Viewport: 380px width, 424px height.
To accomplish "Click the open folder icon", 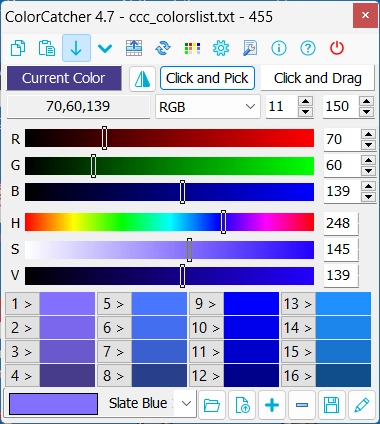I will [x=212, y=405].
